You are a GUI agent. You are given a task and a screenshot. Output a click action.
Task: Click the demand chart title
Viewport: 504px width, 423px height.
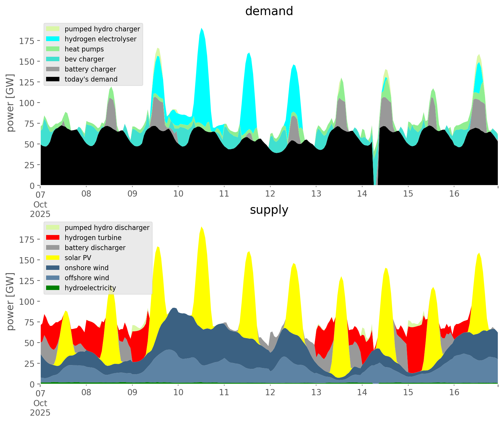tap(269, 11)
